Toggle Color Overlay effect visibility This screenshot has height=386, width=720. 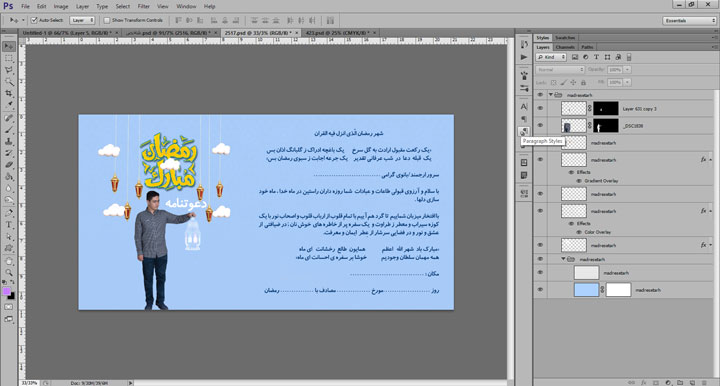coord(579,232)
